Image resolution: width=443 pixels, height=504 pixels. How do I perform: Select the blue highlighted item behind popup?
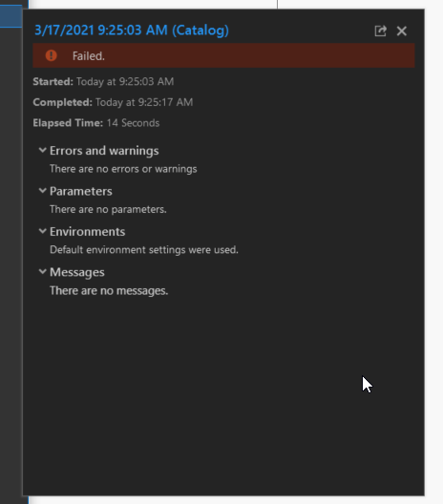(x=11, y=16)
